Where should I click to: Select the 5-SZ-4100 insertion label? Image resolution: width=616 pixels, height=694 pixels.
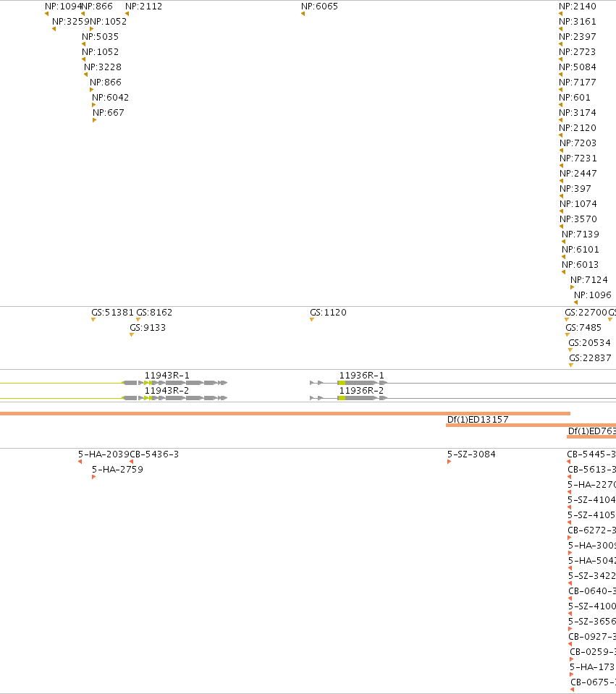tap(592, 606)
